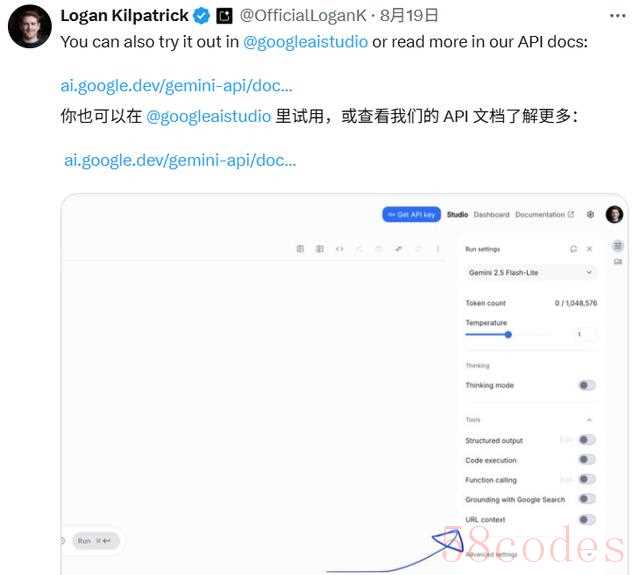Enable Grounding with Google Search toggle

click(587, 499)
